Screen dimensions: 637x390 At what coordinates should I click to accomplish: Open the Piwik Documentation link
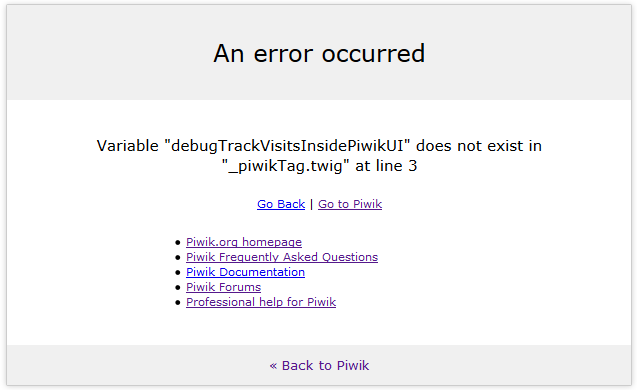(245, 272)
